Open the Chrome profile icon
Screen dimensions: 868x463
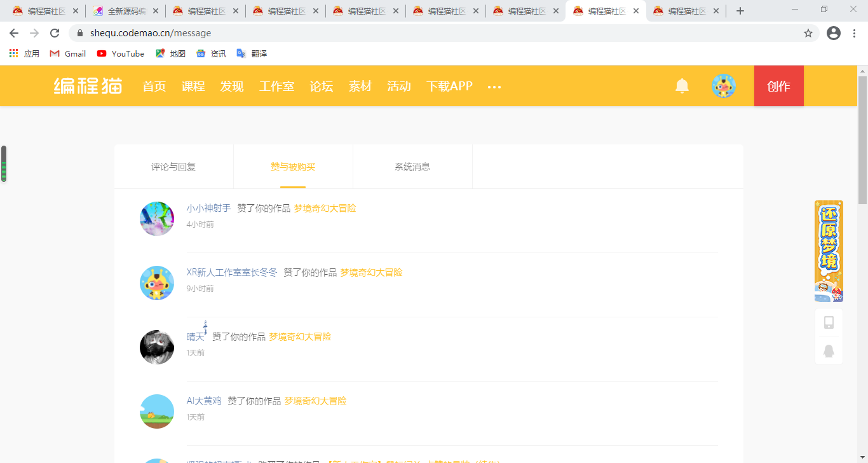834,33
